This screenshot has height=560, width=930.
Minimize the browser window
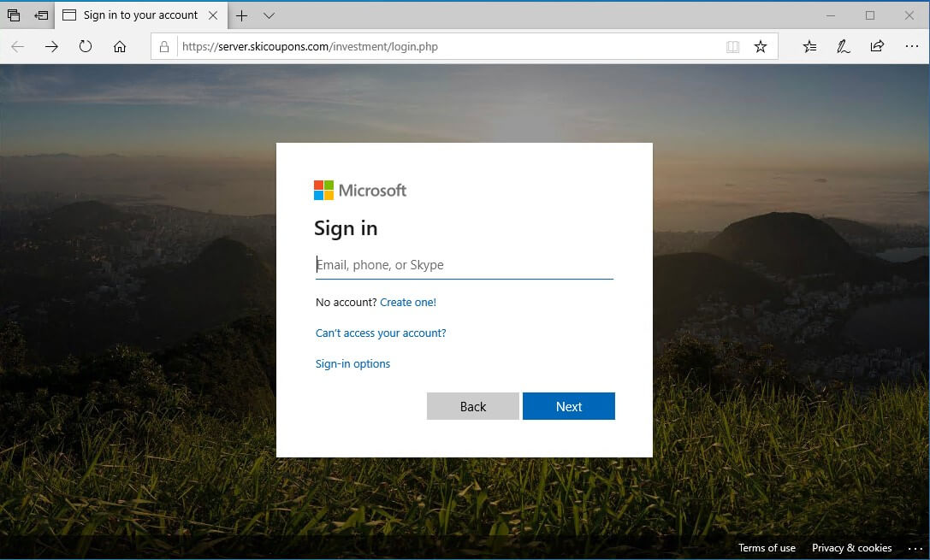tap(831, 15)
